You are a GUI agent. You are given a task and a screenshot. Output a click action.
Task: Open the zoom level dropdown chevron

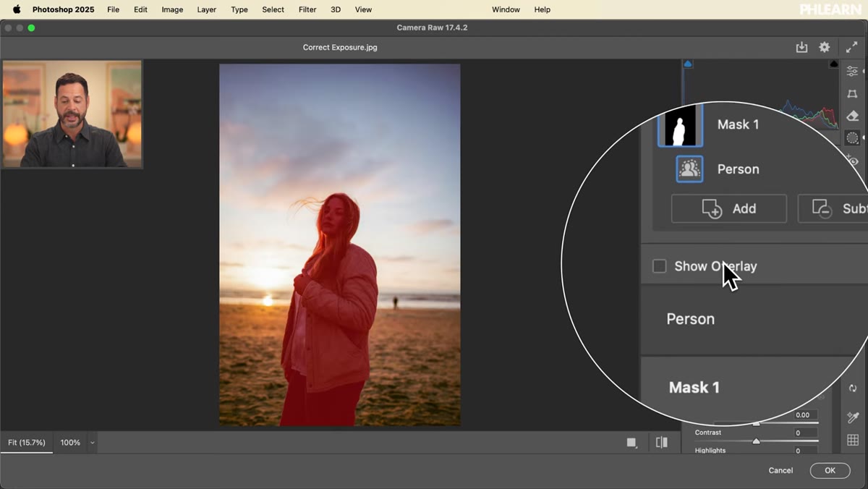coord(92,443)
